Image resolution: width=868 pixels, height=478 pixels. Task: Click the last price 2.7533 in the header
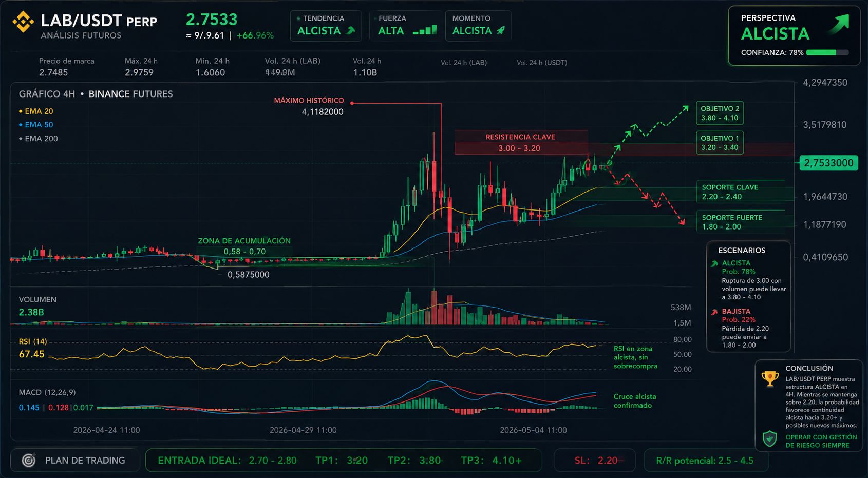(212, 20)
